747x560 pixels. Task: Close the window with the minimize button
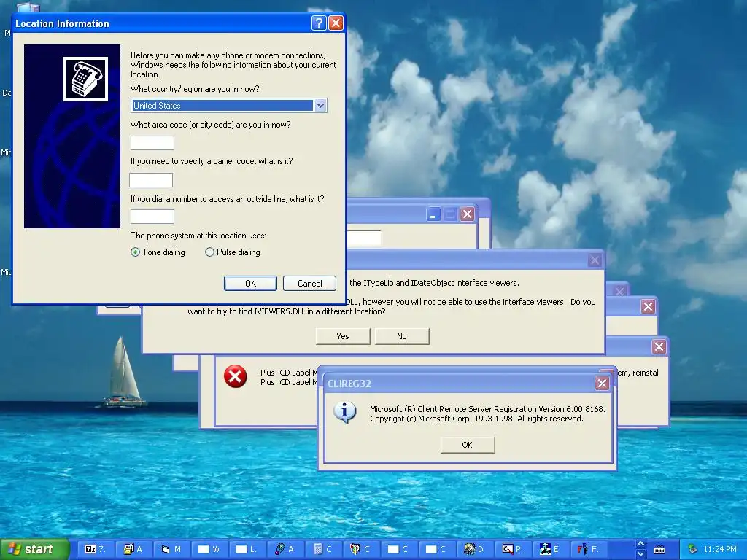pos(468,214)
